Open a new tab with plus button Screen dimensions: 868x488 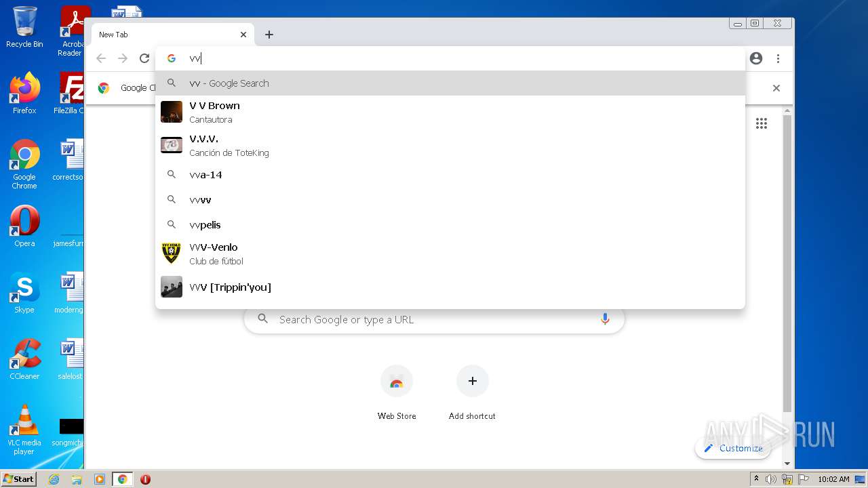click(x=269, y=35)
